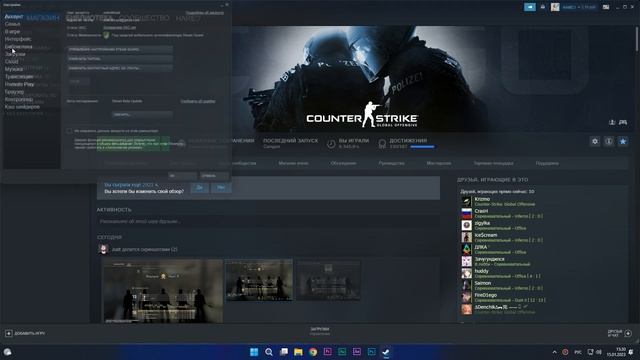
Task: Open Windows taskbar search
Action: point(269,352)
